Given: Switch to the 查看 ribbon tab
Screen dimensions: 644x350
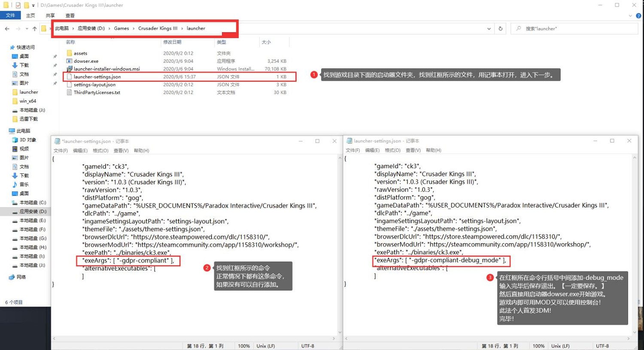Looking at the screenshot, I should (x=70, y=15).
